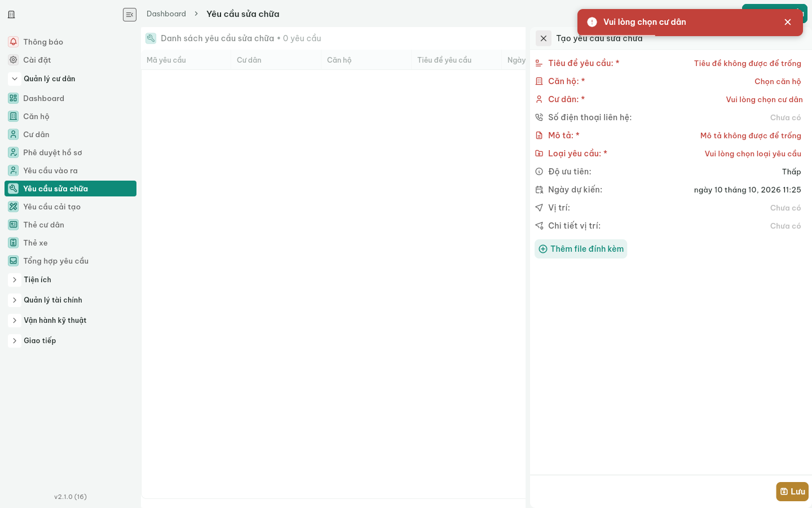Click Thêm file đính kèm button
This screenshot has width=812, height=508.
tap(581, 249)
